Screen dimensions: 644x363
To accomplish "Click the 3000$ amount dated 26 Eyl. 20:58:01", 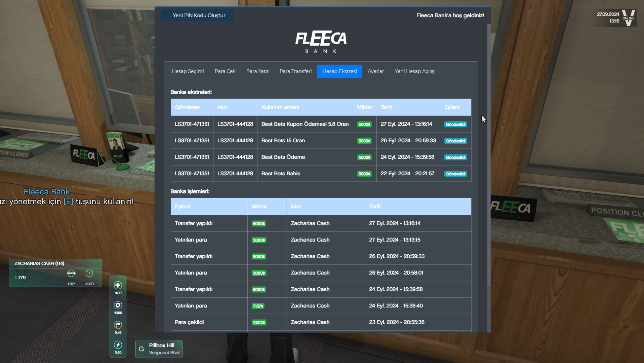I will (259, 273).
